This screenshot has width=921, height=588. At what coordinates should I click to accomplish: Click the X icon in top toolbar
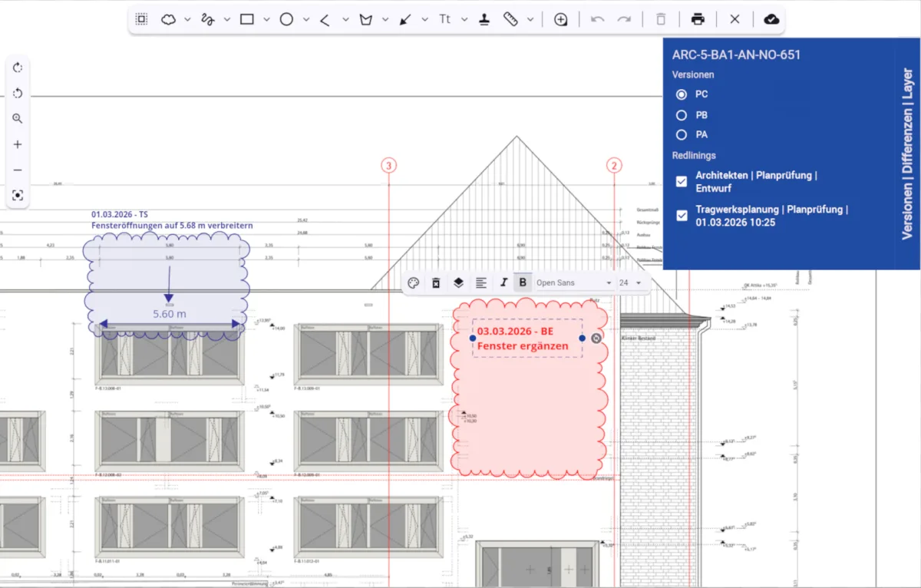pyautogui.click(x=734, y=19)
